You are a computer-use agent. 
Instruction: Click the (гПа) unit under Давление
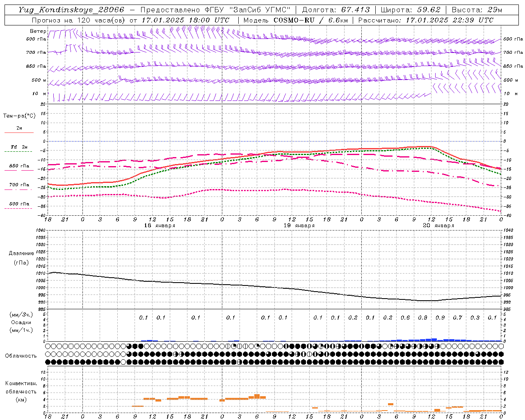[21, 262]
